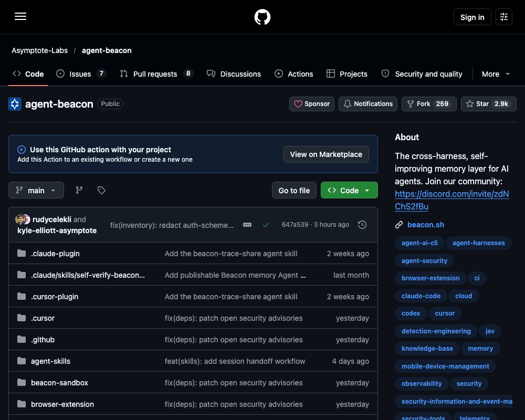
Task: Open the main branch selector dropdown
Action: coord(36,190)
